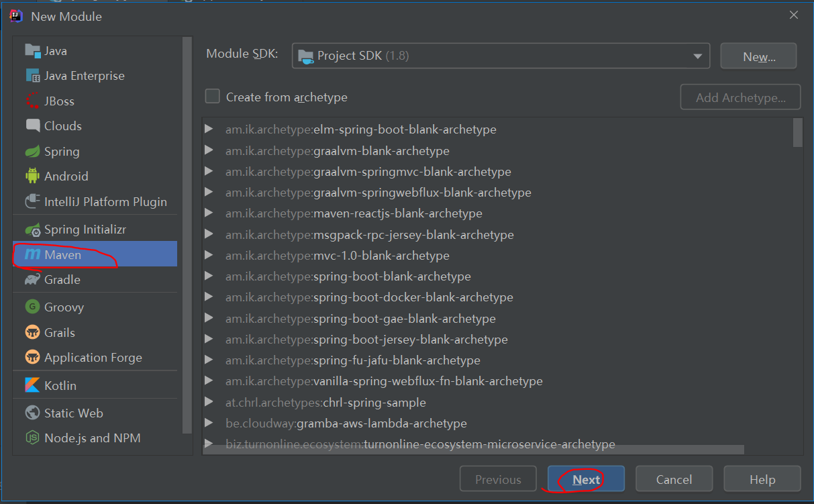Click the New... SDK button
This screenshot has height=504, width=814.
click(759, 56)
